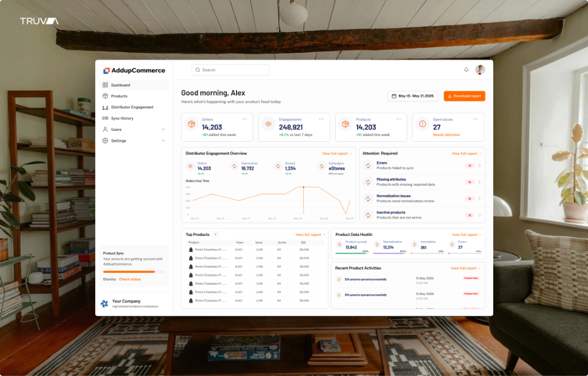Screen dimensions: 588x376
Task: Click the Sync History link icon
Action: click(x=105, y=118)
